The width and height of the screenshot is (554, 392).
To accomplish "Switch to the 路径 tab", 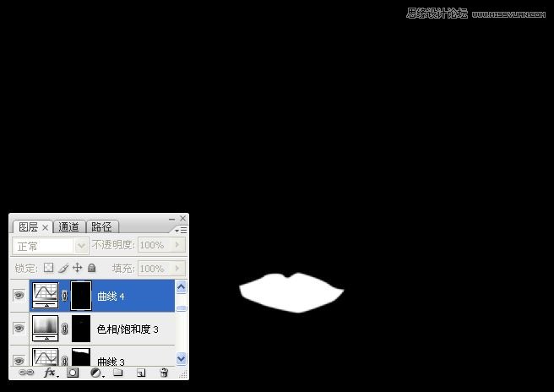I will tap(101, 226).
